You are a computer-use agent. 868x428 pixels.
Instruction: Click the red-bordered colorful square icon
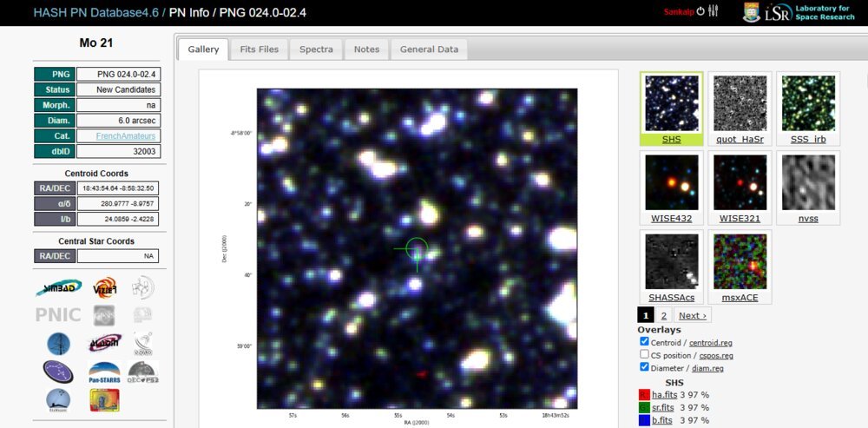coord(105,399)
